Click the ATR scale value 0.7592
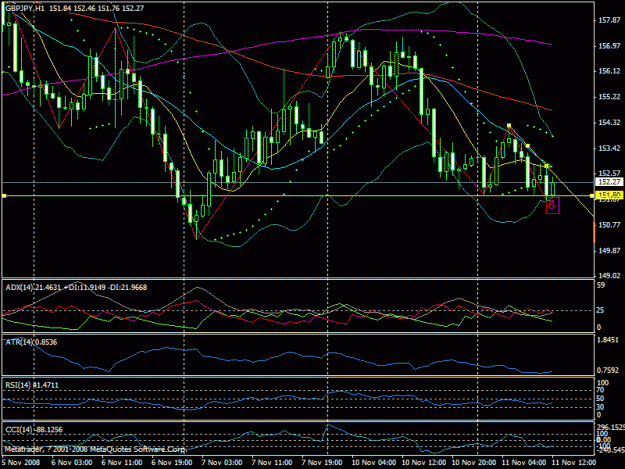625x469 pixels. point(608,371)
